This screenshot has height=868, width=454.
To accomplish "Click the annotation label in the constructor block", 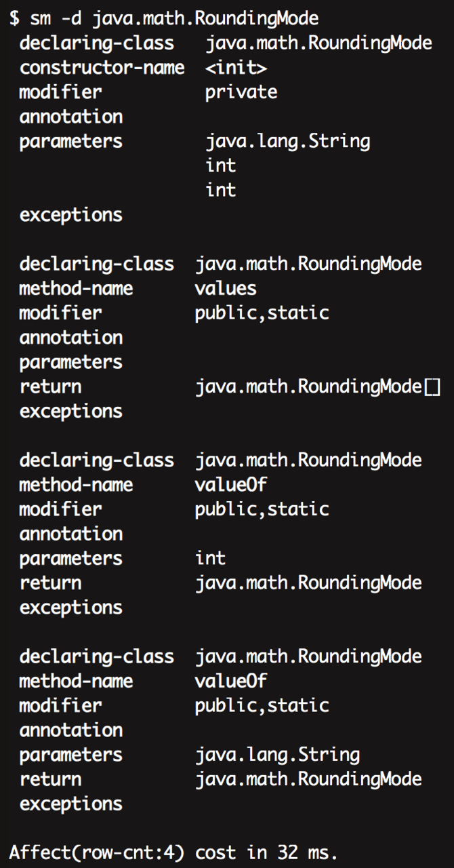I will pyautogui.click(x=70, y=117).
